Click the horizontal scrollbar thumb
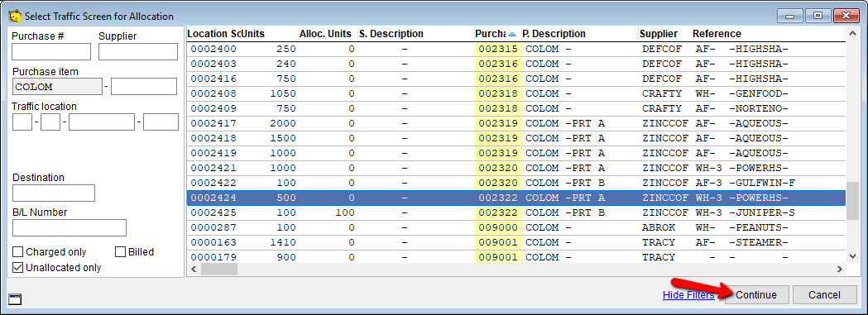 [219, 270]
